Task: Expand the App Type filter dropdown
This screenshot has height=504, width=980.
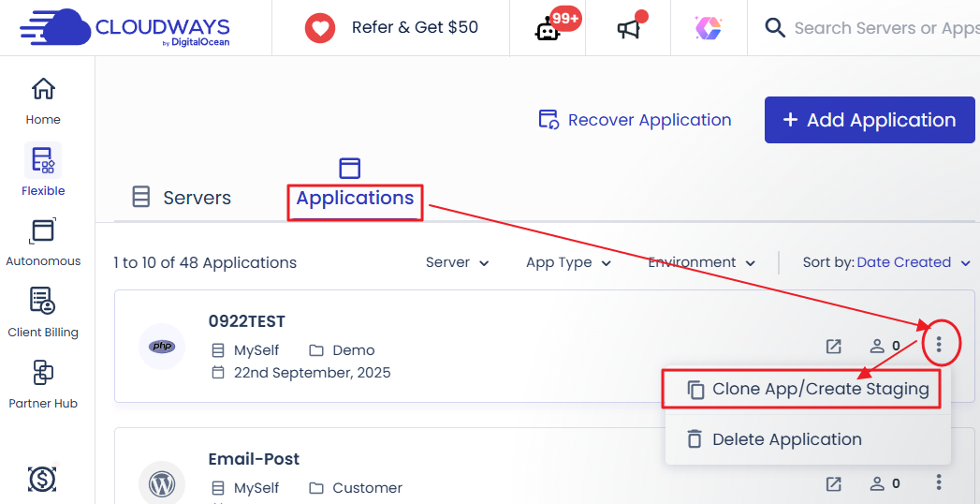Action: (x=568, y=262)
